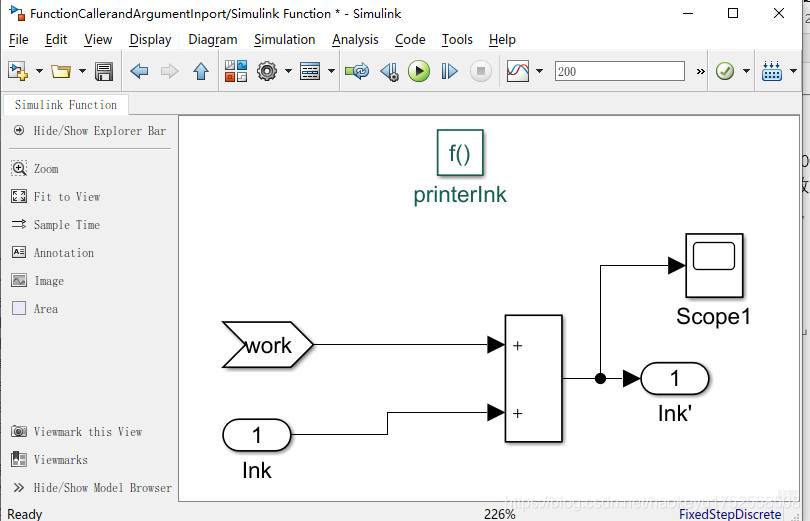Viewport: 810px width, 521px height.
Task: Select the Zoom palette tool
Action: [35, 169]
